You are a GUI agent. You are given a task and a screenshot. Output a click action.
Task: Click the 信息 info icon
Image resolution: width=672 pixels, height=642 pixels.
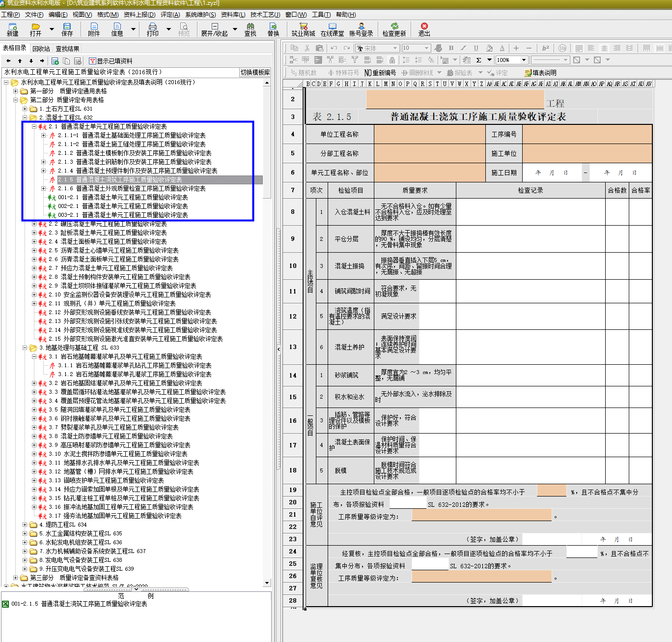pyautogui.click(x=117, y=29)
